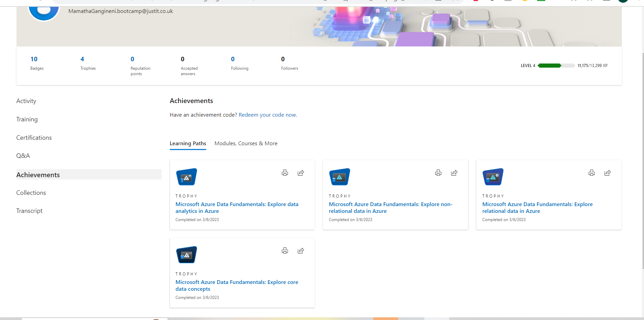Print the Explore core data concepts trophy
Viewport: 644px width, 320px height.
(x=285, y=251)
